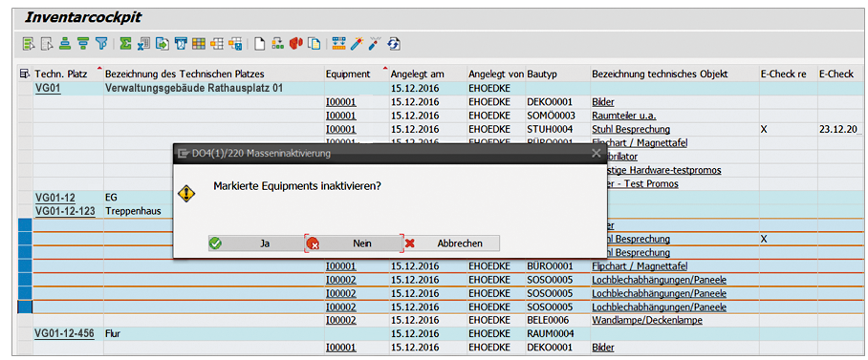Open equipment I00001 in STUH0004 row
868x360 pixels.
coord(341,130)
